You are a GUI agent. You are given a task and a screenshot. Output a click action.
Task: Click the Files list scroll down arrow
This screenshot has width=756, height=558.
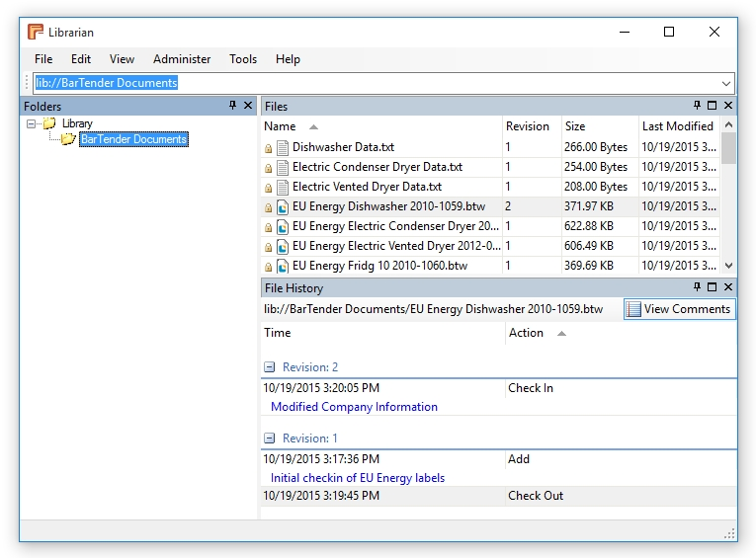coord(728,266)
